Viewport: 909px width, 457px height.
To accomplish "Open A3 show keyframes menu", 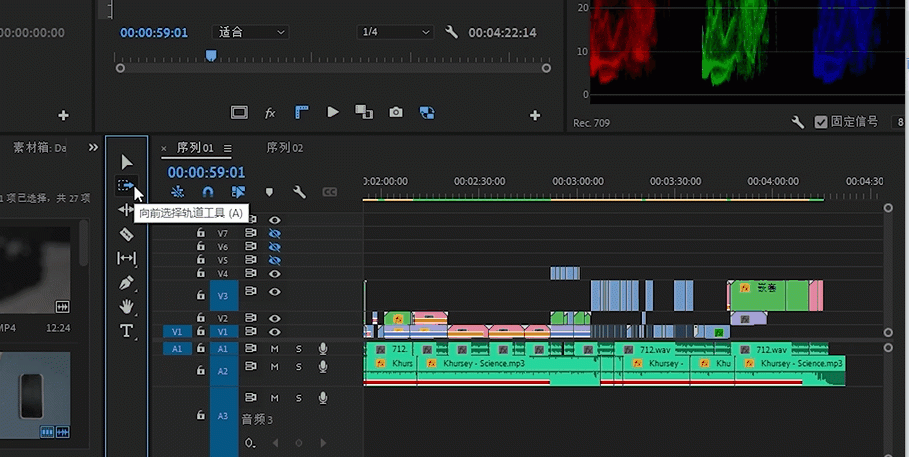I will 250,443.
